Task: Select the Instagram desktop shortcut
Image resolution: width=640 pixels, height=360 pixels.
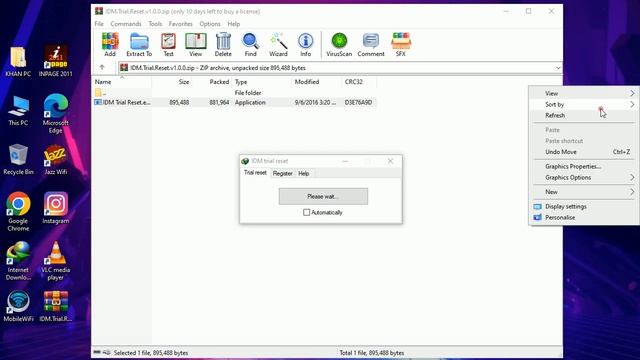Action: [56, 208]
